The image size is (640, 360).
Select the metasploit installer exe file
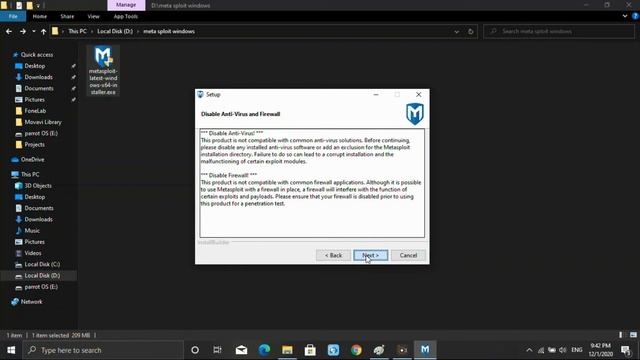pos(103,71)
